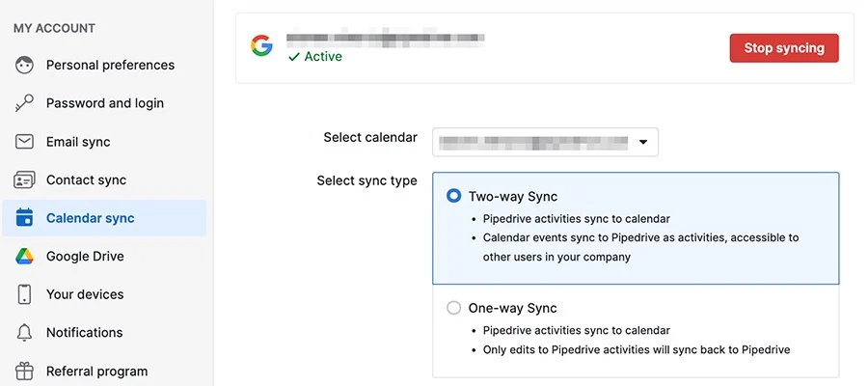Viewport: 868px width, 386px height.
Task: Click the Email sync envelope icon
Action: pyautogui.click(x=24, y=142)
